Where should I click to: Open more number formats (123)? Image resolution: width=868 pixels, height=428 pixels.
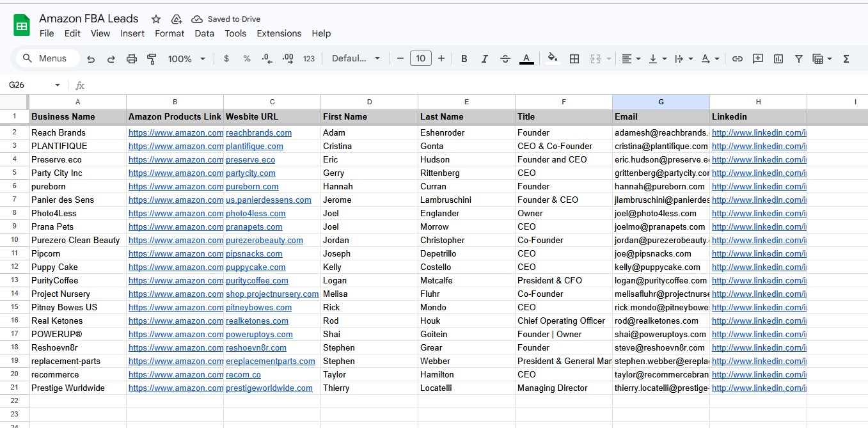pyautogui.click(x=309, y=59)
